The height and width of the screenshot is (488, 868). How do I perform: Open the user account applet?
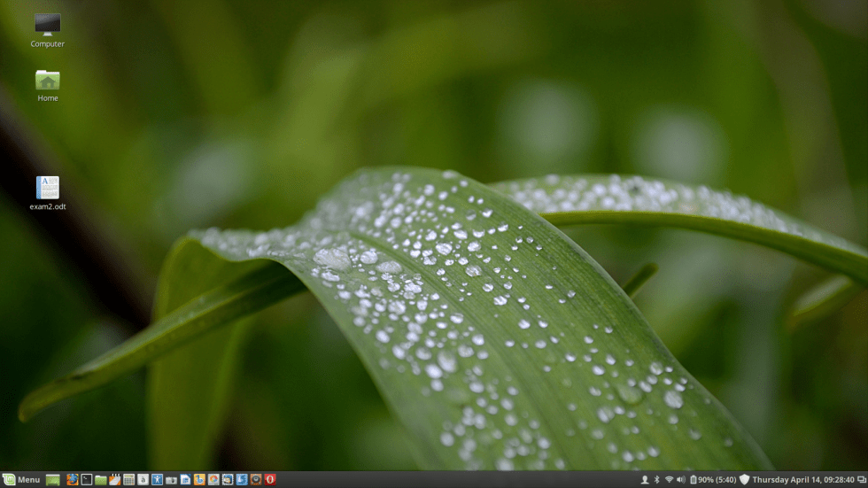[x=645, y=479]
